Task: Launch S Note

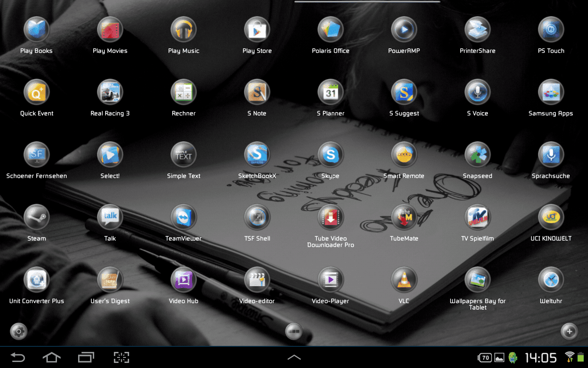Action: 257,92
